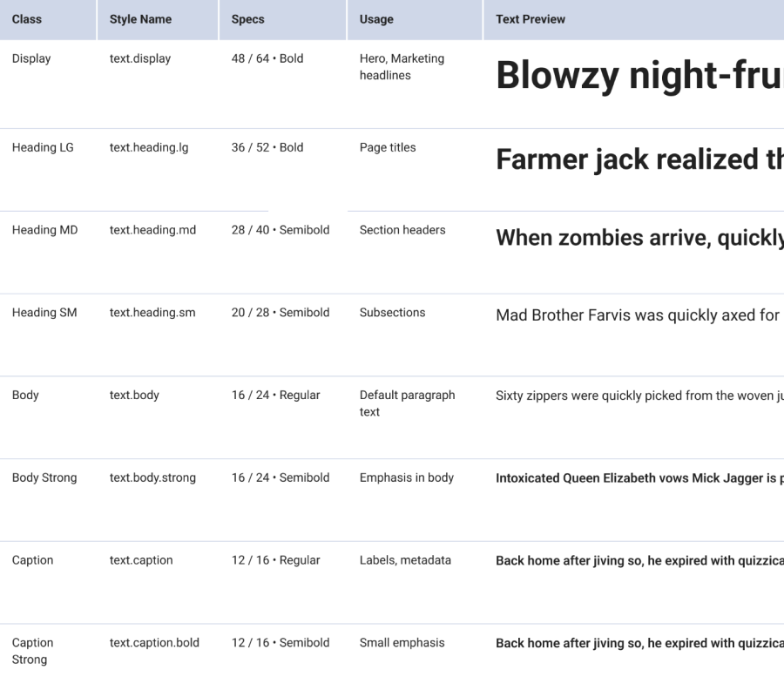Click the text.body.strong style name
Screen dimensions: 784x697
coord(152,478)
